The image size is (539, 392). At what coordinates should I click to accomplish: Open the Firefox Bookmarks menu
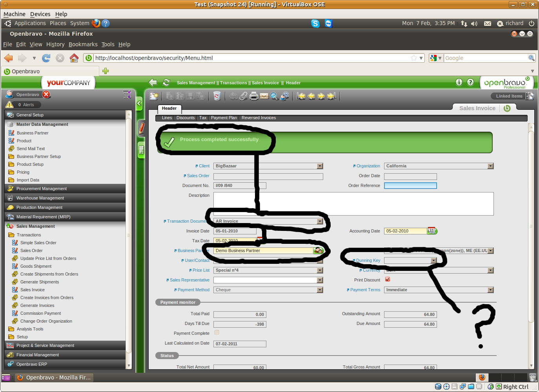tap(83, 44)
